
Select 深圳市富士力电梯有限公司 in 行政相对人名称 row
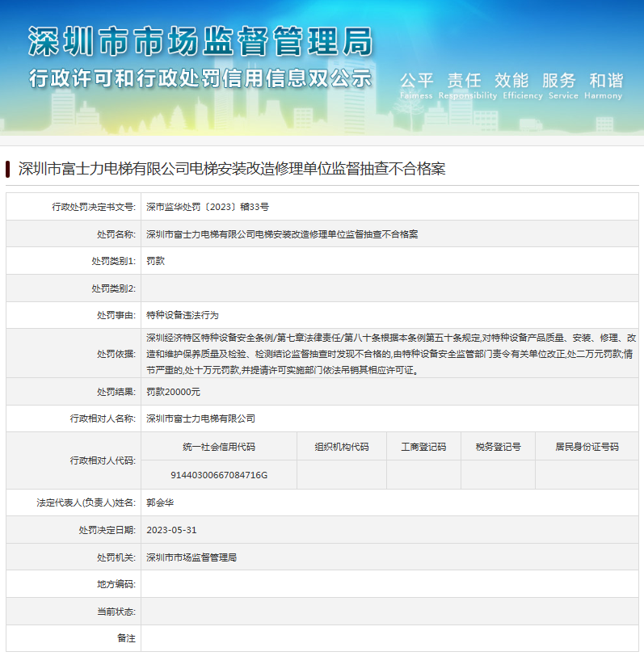(201, 418)
